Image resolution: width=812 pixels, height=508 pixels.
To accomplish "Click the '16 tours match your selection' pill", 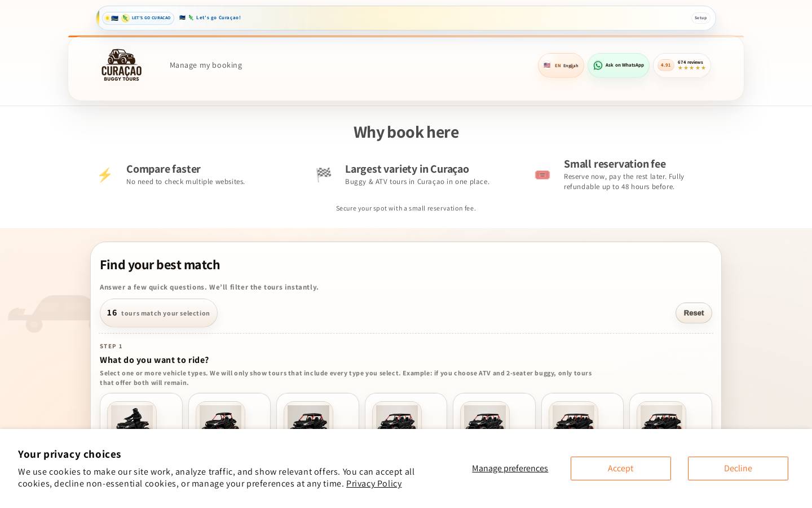I will (x=158, y=313).
